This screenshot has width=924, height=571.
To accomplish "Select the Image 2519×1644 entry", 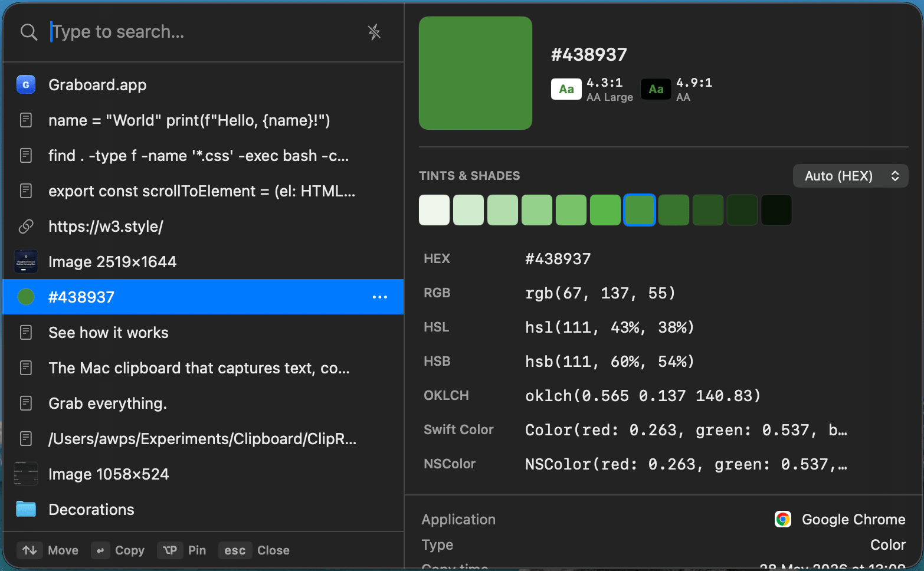I will [203, 262].
